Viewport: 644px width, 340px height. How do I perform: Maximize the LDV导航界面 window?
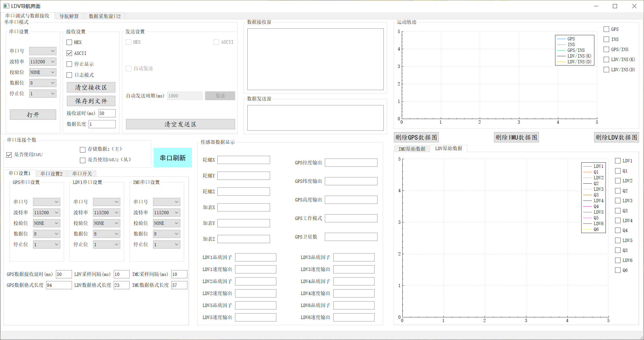615,6
